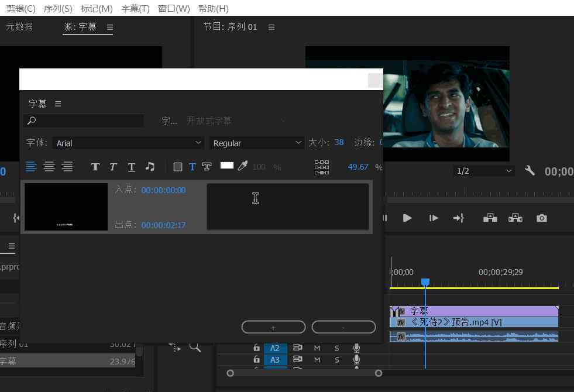Screen dimensions: 574x392
Task: Click fx badge on 《死侍2》预告.mp4 clip
Action: (x=401, y=322)
